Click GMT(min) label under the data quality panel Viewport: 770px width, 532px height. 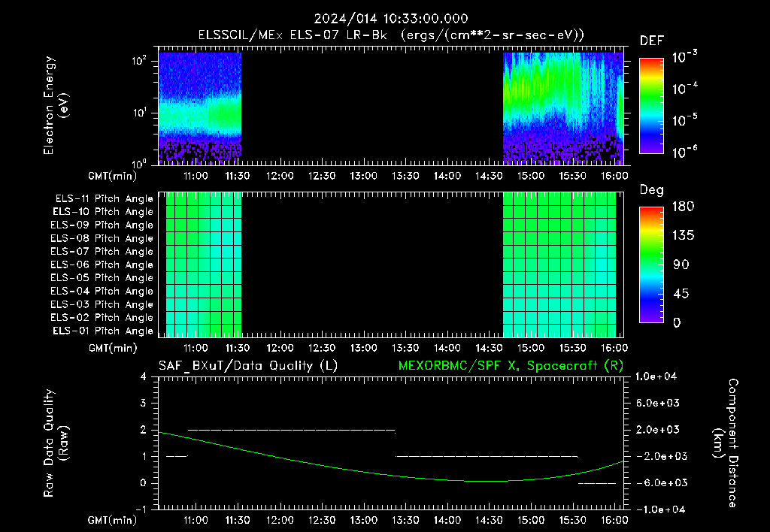tap(113, 520)
